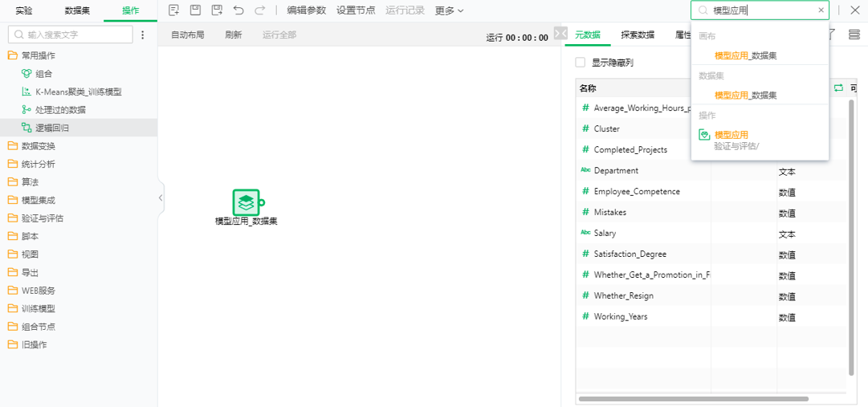Viewport: 868px width, 407px height.
Task: Click the horizontal scrollbar under the metadata table
Action: point(694,399)
